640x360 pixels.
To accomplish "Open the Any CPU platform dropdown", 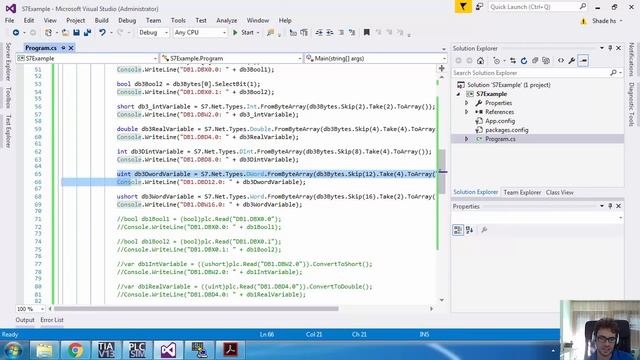I will [200, 32].
